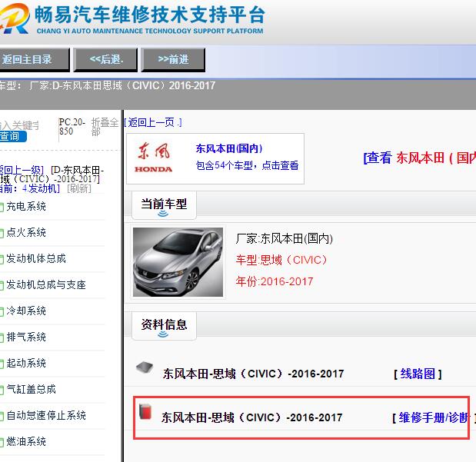Click the 刷新 refresh link
Screen dimensions: 476x462
tap(79, 188)
